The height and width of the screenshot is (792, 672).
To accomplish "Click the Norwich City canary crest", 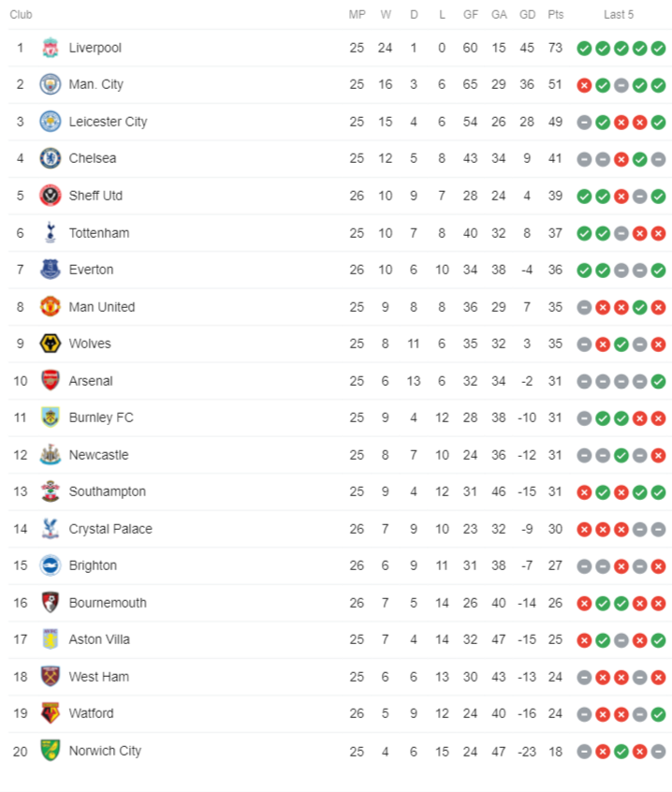I will [50, 751].
